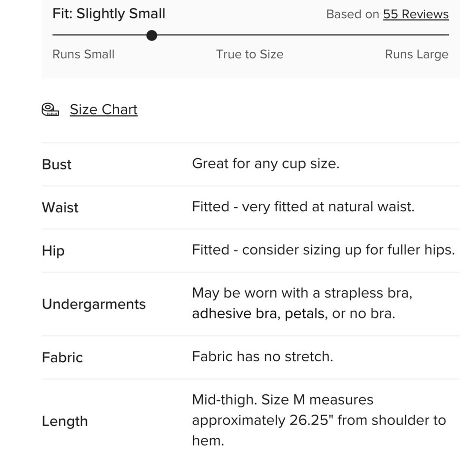Click 'Great for any cup size' text
Screen dimensions: 476x476
click(x=266, y=164)
